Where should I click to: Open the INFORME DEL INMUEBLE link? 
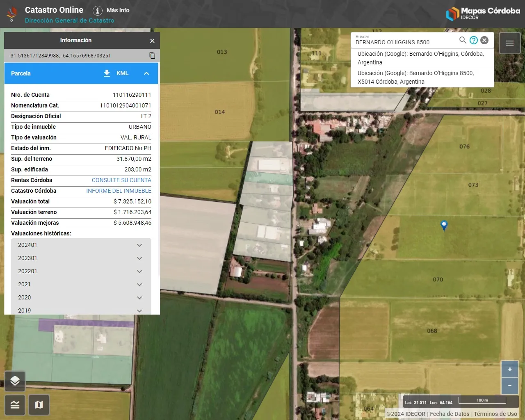(119, 191)
